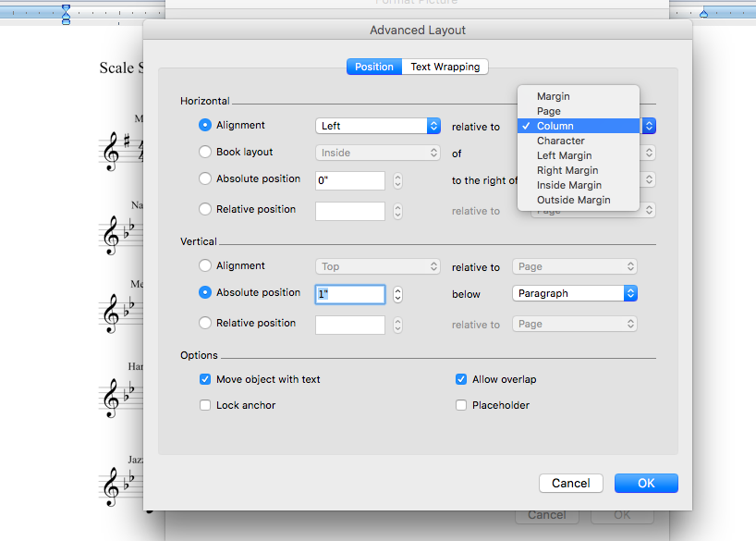Click the vertical absolute position stepper
This screenshot has width=756, height=541.
(x=397, y=294)
